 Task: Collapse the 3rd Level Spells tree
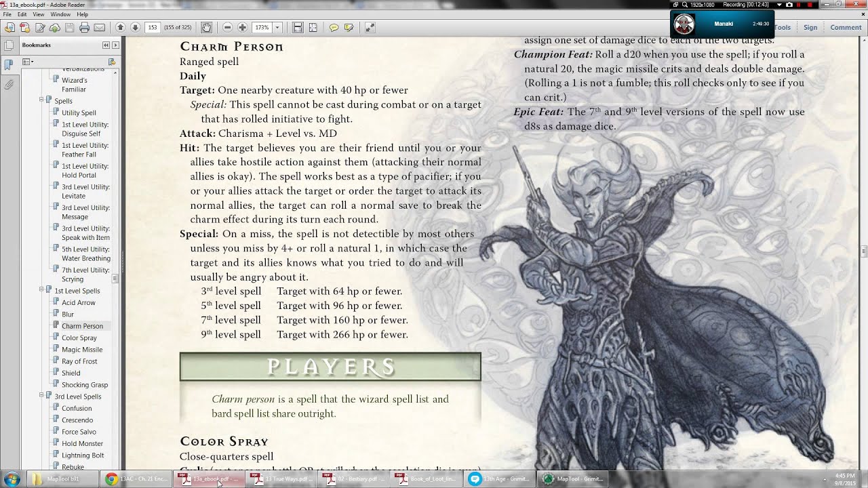pyautogui.click(x=41, y=396)
